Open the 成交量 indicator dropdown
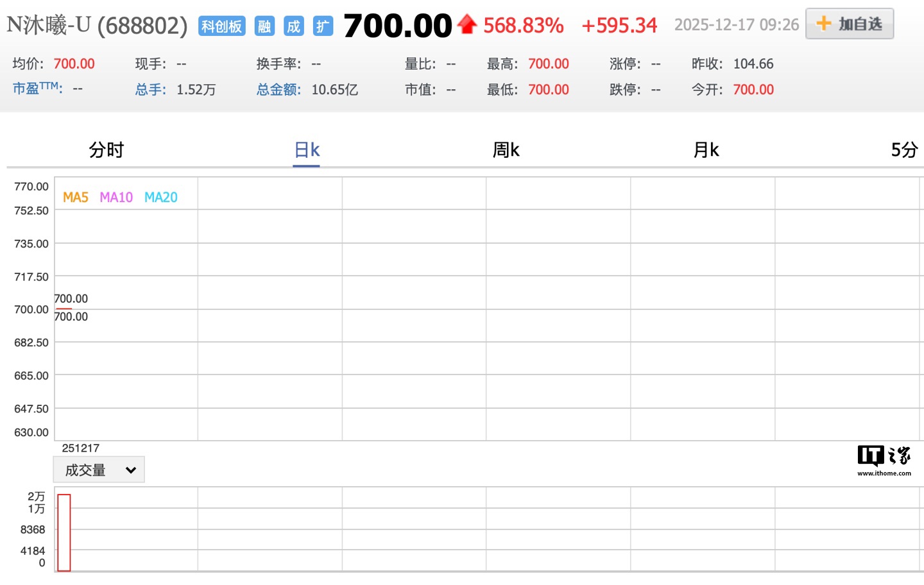Viewport: 924px width, 585px height. tap(98, 469)
